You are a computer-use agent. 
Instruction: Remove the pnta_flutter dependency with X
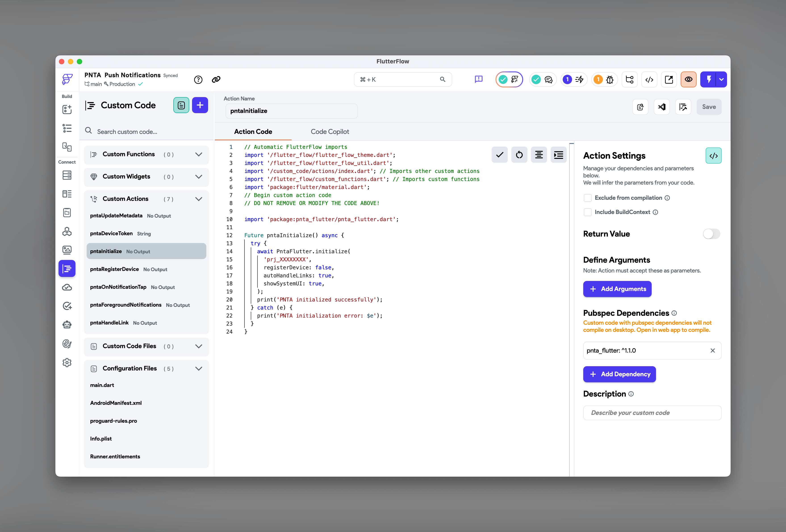[713, 351]
